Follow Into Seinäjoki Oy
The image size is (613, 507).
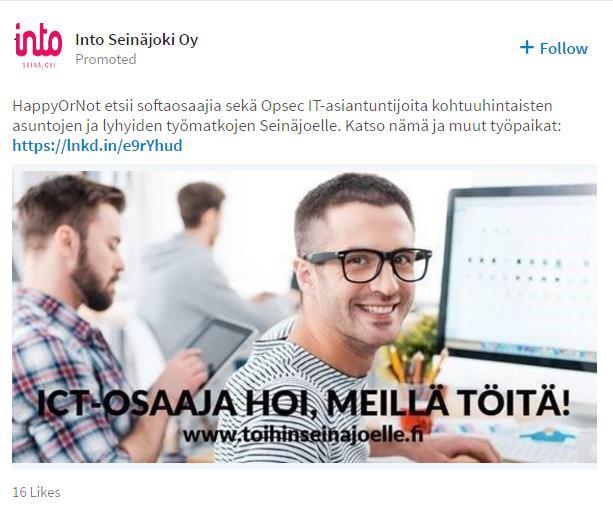coord(554,48)
